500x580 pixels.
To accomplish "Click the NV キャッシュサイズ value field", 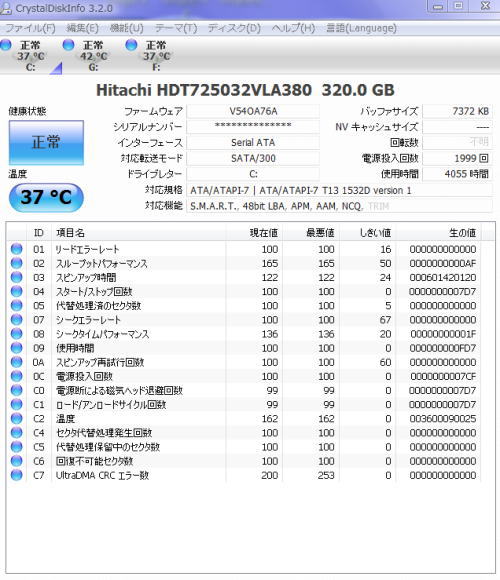I will pyautogui.click(x=457, y=127).
